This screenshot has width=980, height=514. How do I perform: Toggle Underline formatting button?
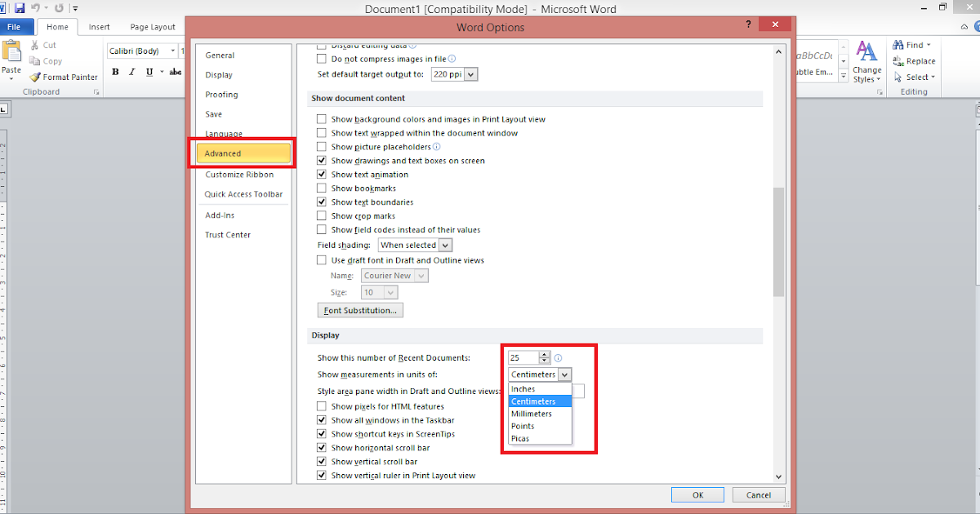(x=149, y=72)
